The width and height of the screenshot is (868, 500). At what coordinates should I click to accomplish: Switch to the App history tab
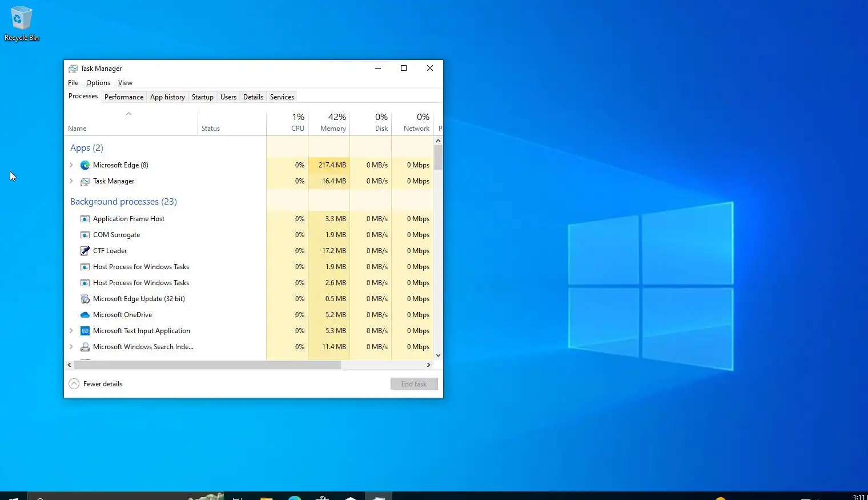[167, 97]
